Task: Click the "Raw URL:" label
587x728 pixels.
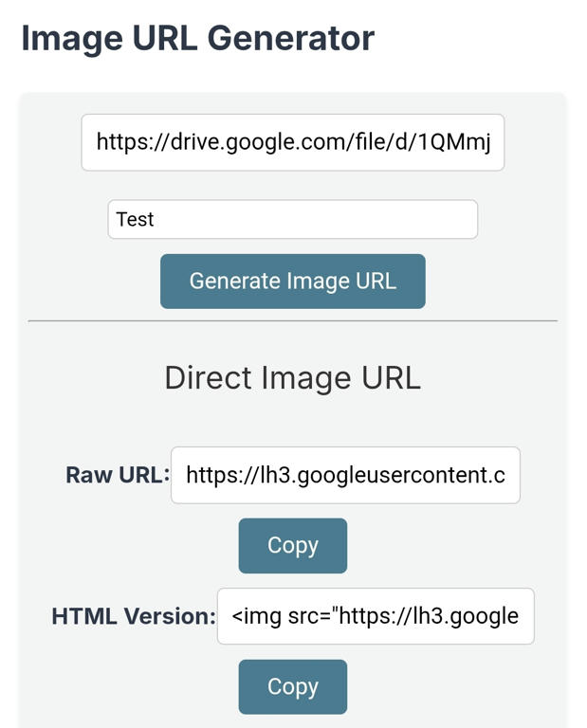Action: [117, 475]
